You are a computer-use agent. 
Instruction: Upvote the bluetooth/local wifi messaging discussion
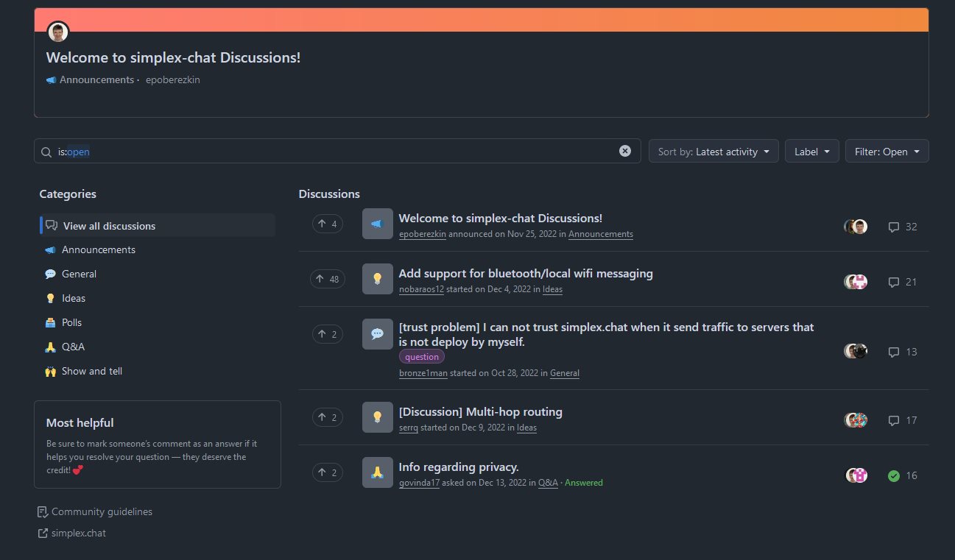[328, 279]
